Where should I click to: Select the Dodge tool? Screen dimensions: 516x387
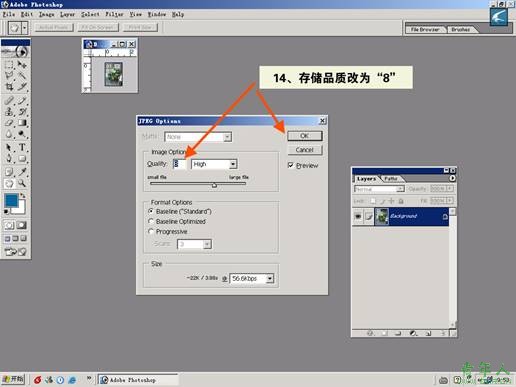click(22, 134)
